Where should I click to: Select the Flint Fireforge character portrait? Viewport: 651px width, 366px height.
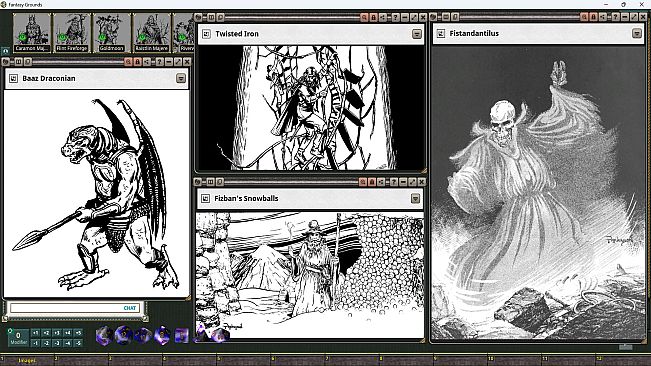tap(72, 33)
